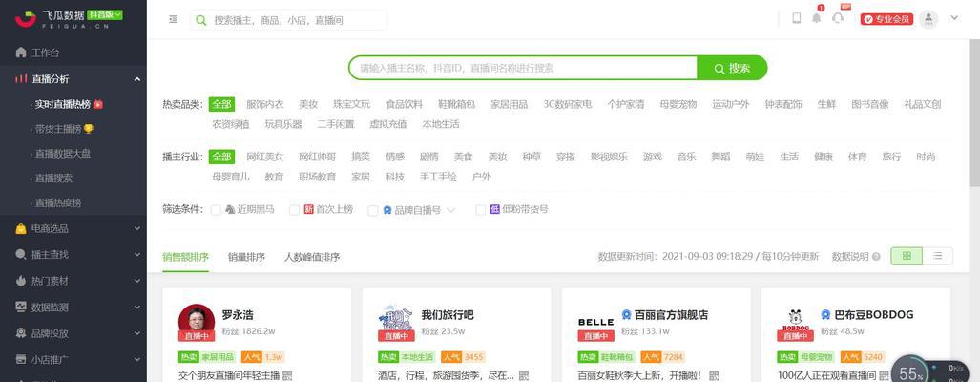980x382 pixels.
Task: Open the 品牌自播号 dropdown arrow
Action: pos(451,210)
